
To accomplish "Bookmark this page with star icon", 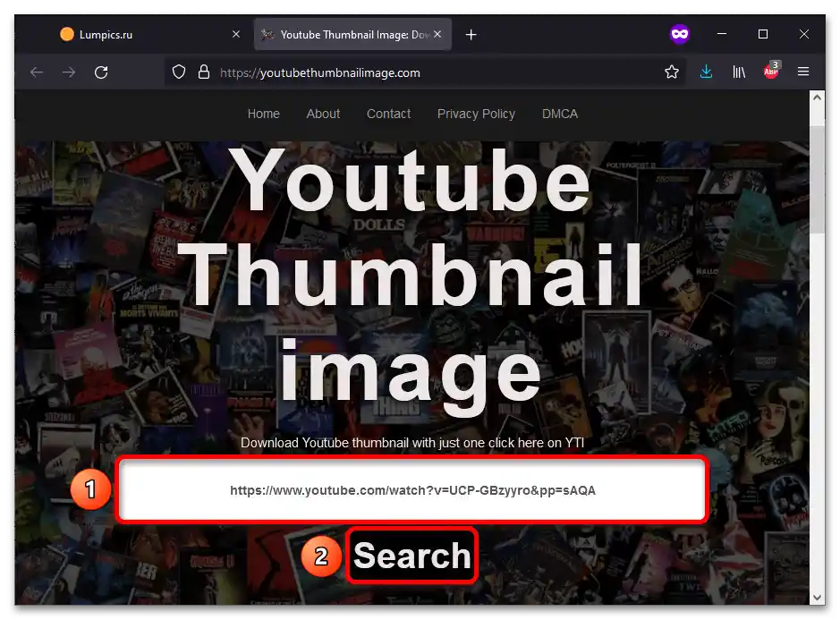I will point(672,72).
